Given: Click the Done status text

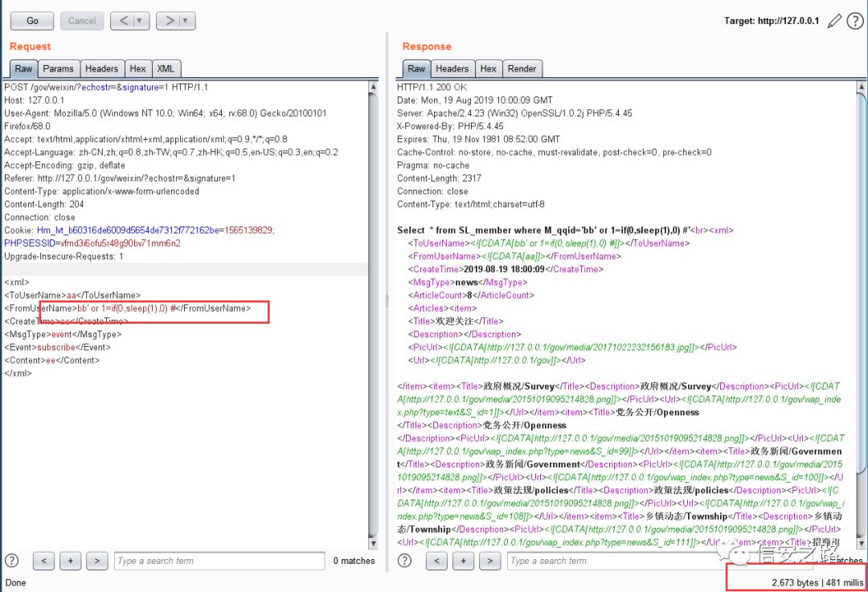Looking at the screenshot, I should point(15,582).
